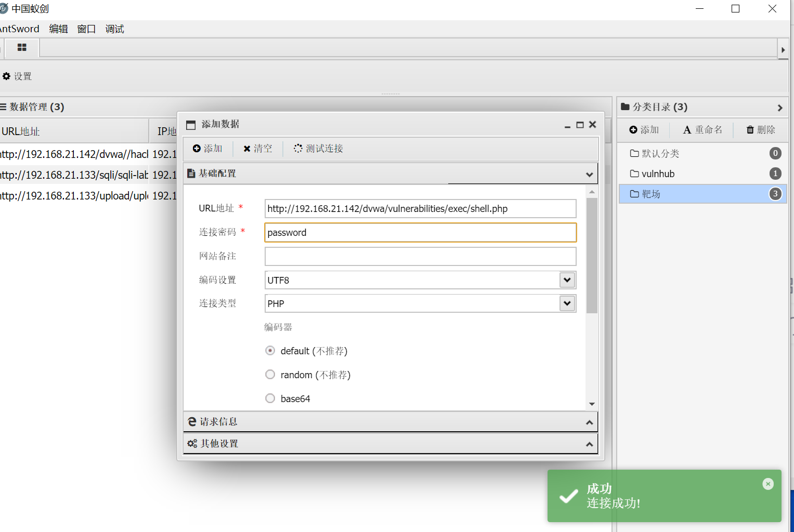Click the tab bar right arrow
The image size is (794, 532).
pyautogui.click(x=783, y=50)
